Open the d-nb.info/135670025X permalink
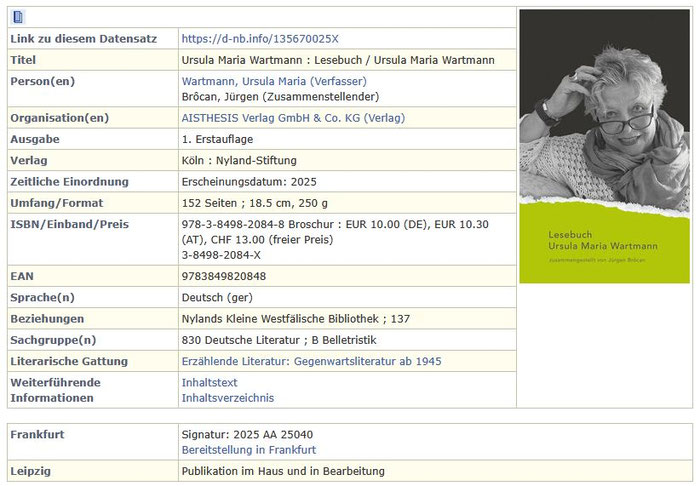 click(x=260, y=39)
